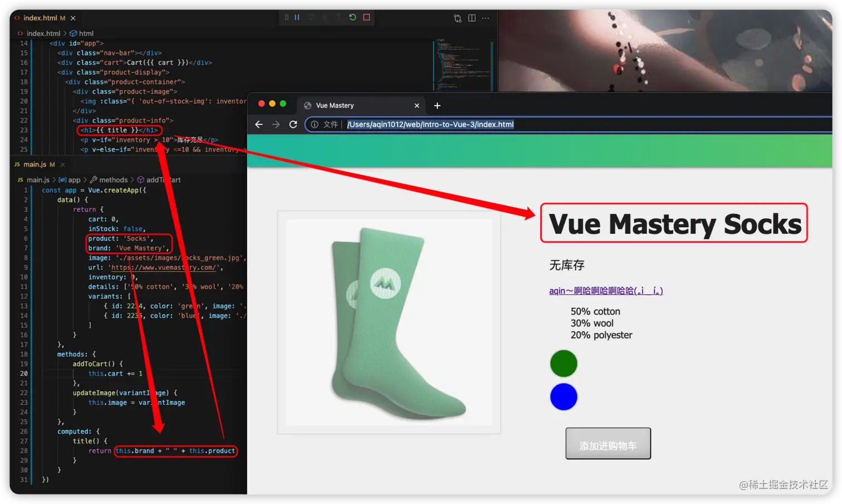The height and width of the screenshot is (504, 842).
Task: Open a new browser tab
Action: (437, 106)
